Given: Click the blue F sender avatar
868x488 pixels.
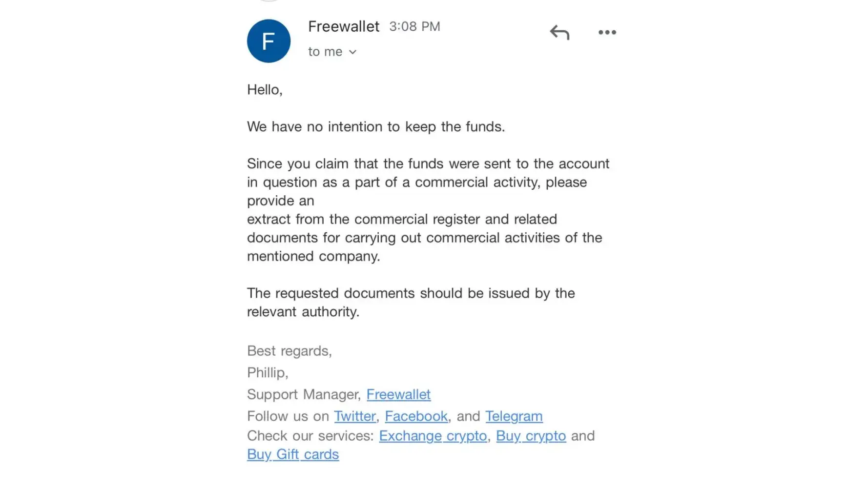Looking at the screenshot, I should [269, 41].
